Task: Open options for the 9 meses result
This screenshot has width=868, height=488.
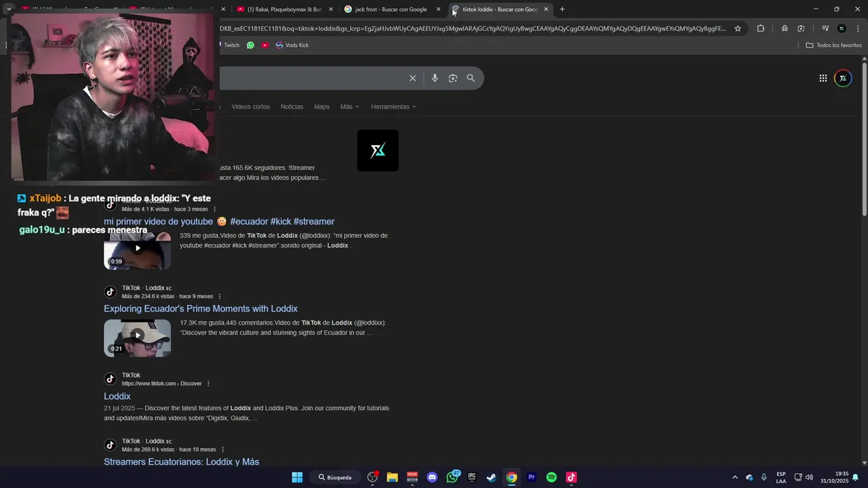Action: point(220,297)
